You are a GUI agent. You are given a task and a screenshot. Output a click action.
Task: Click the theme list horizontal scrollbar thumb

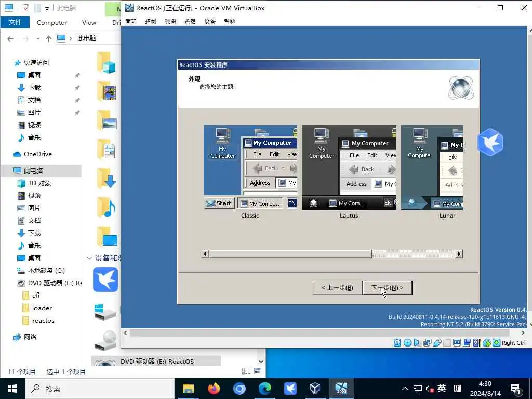pyautogui.click(x=291, y=254)
